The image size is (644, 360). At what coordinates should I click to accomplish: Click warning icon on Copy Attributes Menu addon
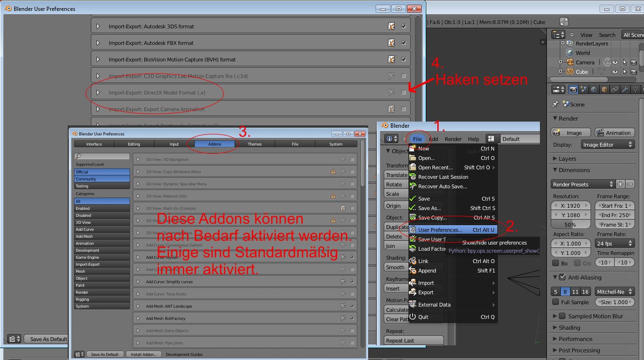333,171
